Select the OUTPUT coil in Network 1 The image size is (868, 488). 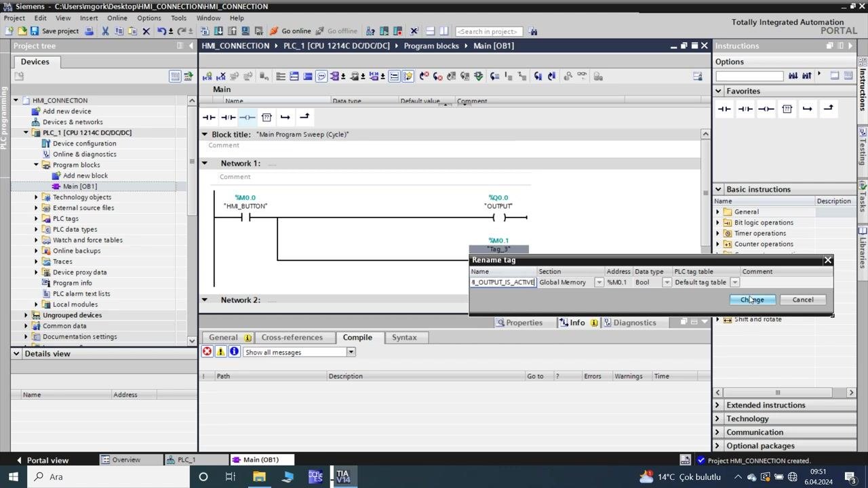[x=499, y=218]
